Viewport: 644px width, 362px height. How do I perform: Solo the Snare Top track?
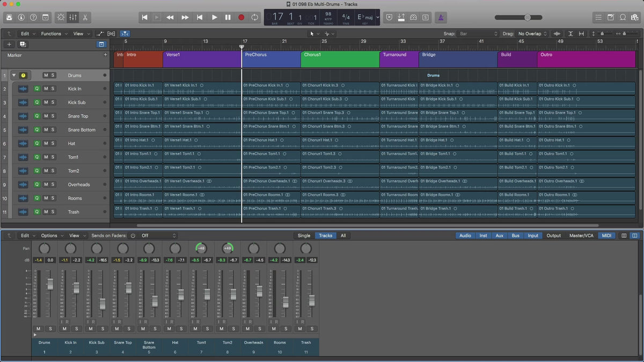click(x=53, y=116)
